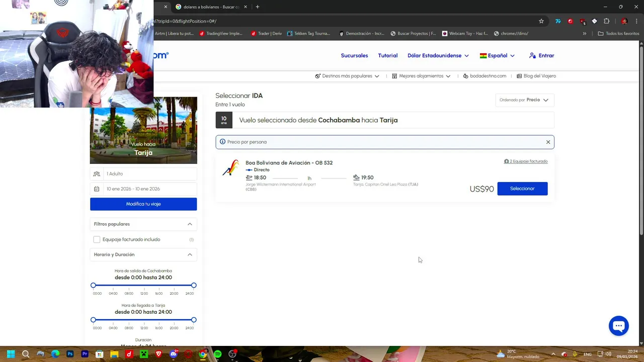Open Microsoft Store from the taskbar
The height and width of the screenshot is (362, 644).
click(100, 354)
